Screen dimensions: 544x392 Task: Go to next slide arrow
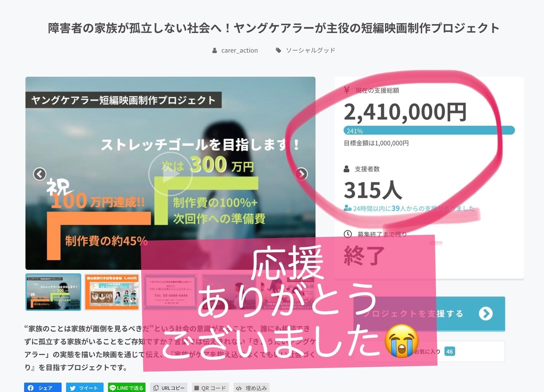[x=301, y=174]
